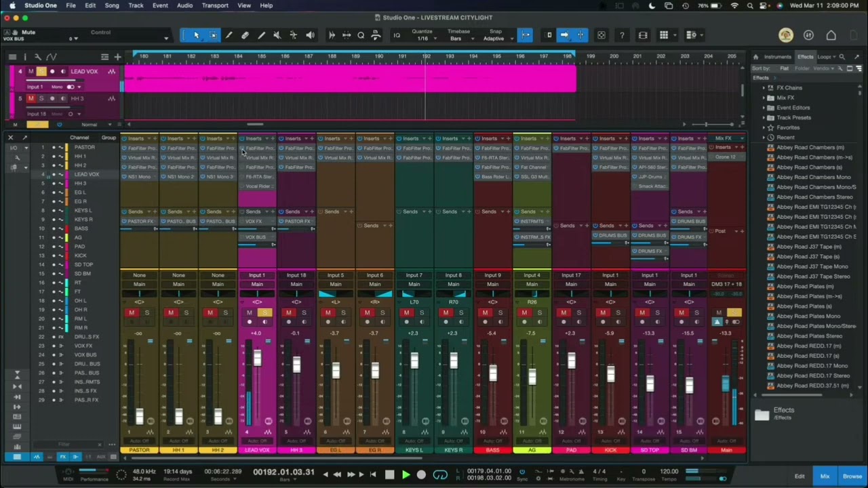
Task: Sort browser by Folder
Action: coord(802,68)
